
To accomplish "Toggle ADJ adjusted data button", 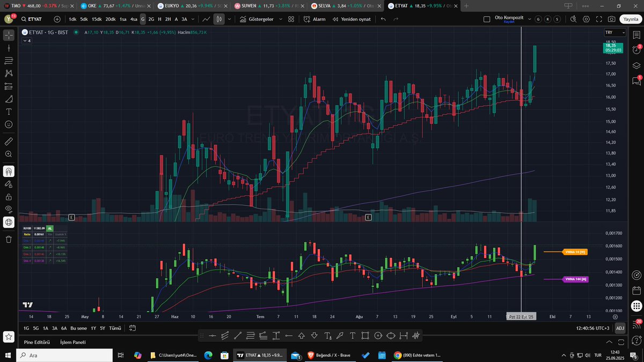I will click(x=620, y=328).
